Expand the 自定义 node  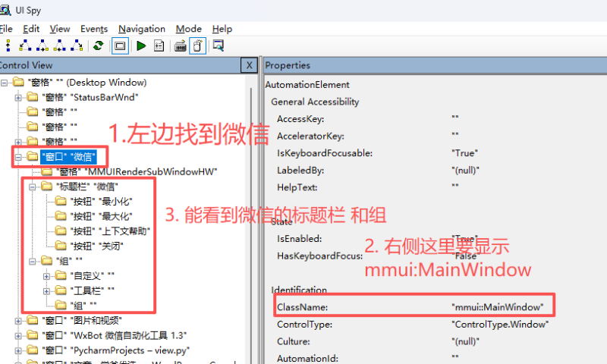46,276
